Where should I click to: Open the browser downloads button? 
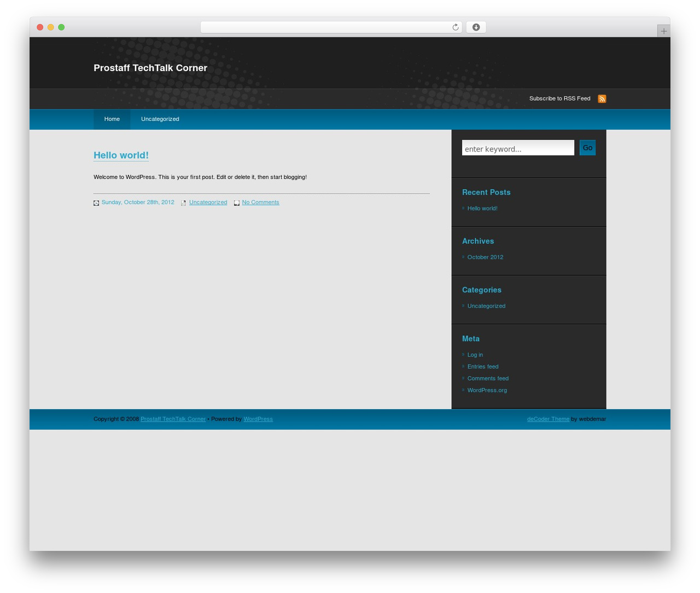(x=476, y=27)
